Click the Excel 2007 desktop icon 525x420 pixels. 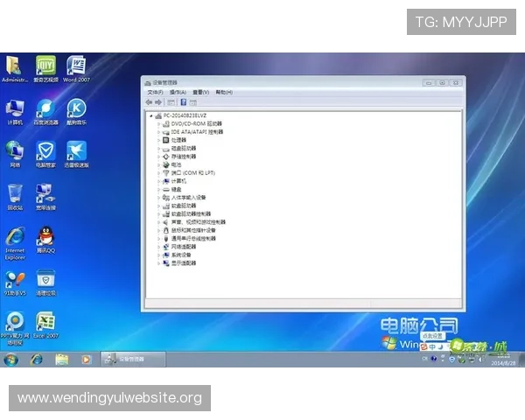(x=45, y=322)
